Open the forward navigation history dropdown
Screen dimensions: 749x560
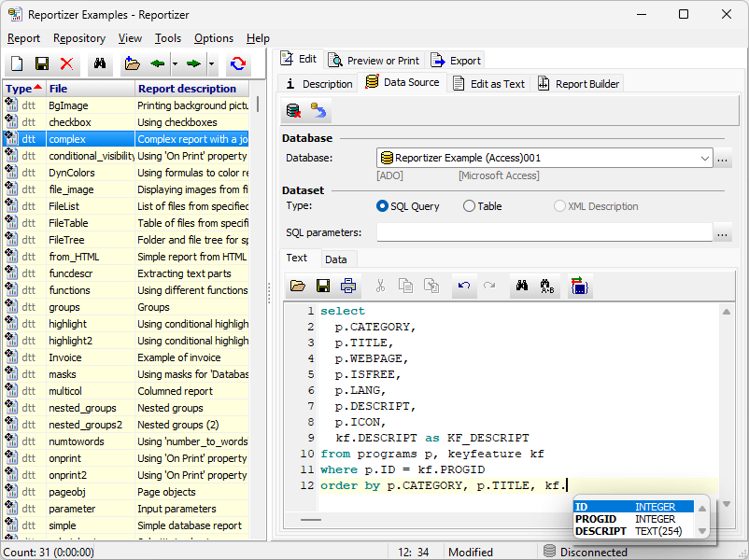coord(211,63)
